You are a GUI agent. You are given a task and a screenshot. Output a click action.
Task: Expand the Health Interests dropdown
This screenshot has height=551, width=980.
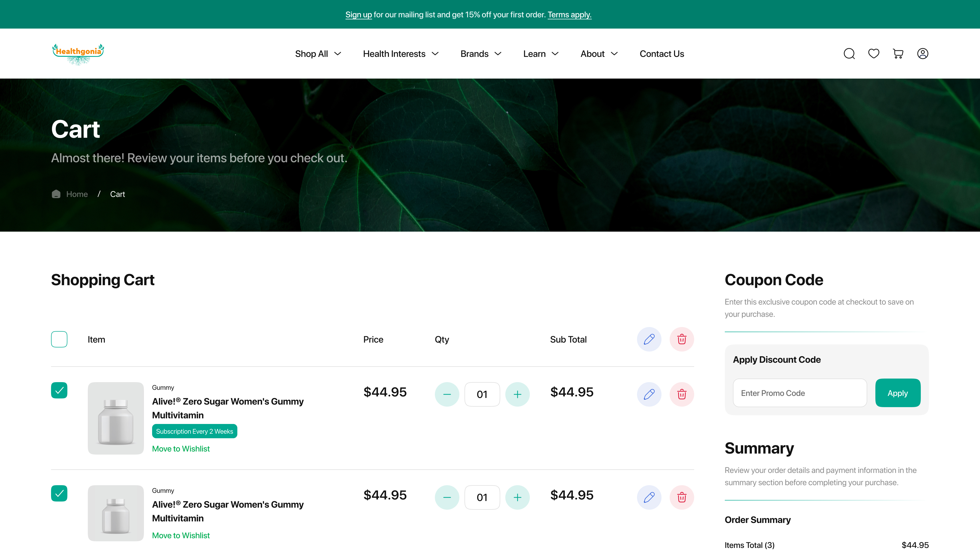point(401,54)
